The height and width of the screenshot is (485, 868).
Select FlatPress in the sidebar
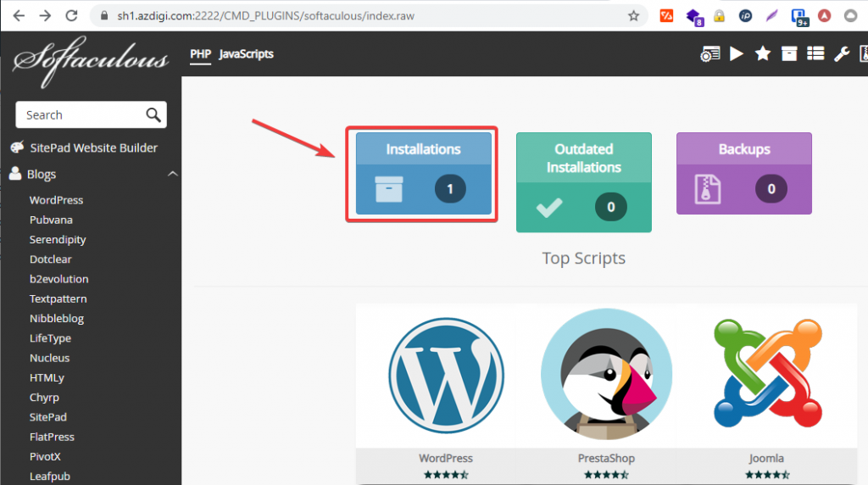pyautogui.click(x=52, y=437)
